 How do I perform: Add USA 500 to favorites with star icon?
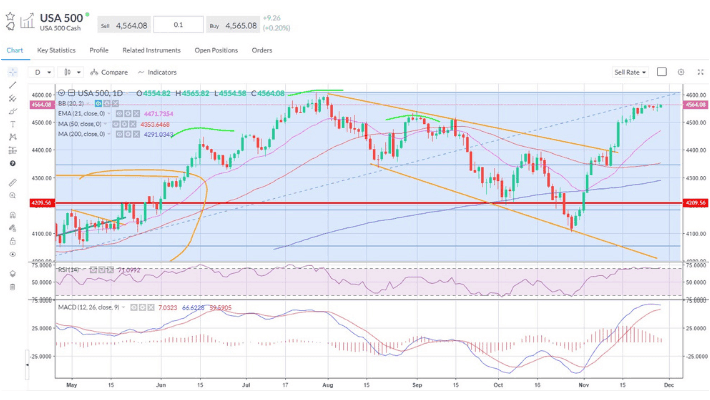click(x=10, y=17)
